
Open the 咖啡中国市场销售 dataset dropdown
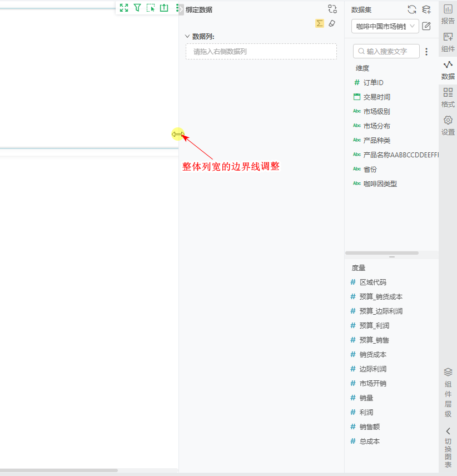coord(385,26)
